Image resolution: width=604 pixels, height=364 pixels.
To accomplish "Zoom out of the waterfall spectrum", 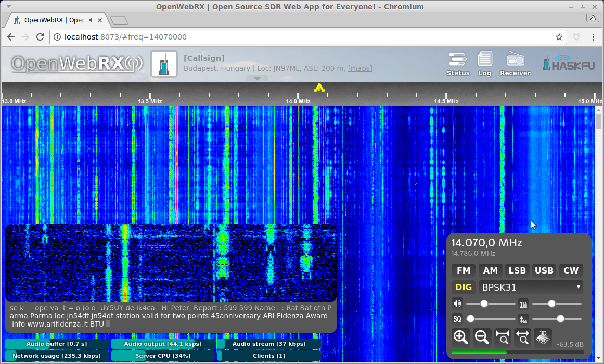I will pos(481,336).
